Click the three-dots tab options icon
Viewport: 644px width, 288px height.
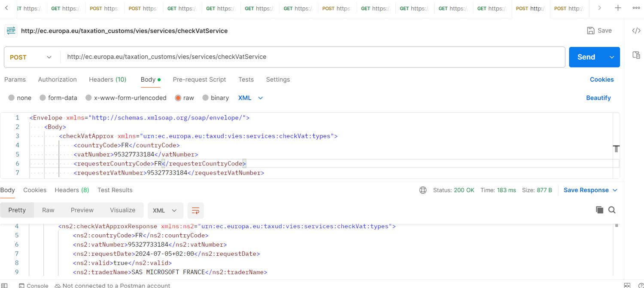(636, 8)
